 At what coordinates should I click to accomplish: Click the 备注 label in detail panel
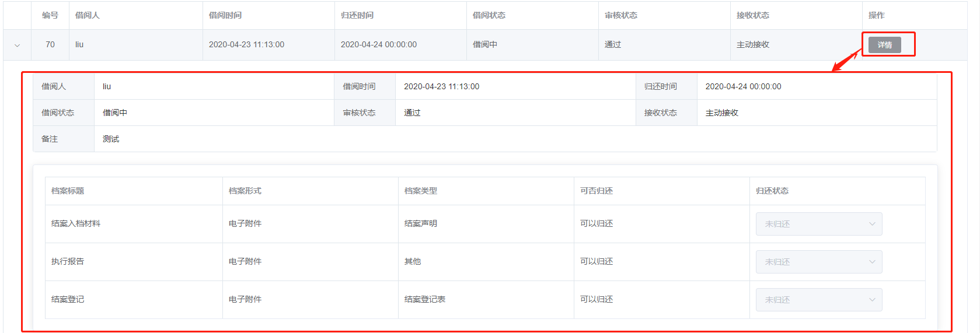point(50,139)
